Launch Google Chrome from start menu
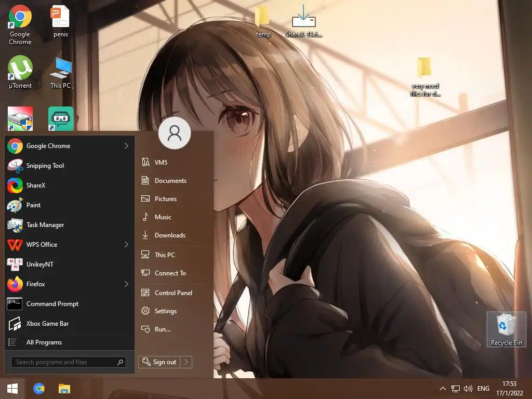This screenshot has width=532, height=399. pyautogui.click(x=70, y=146)
